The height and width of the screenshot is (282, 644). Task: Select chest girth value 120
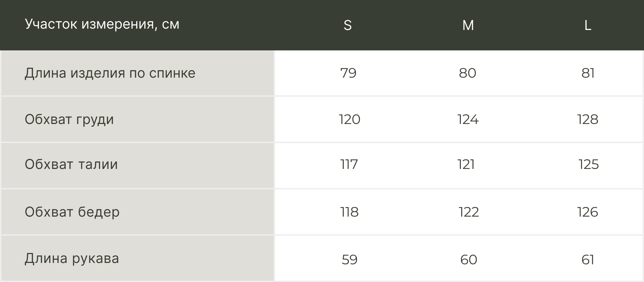349,120
